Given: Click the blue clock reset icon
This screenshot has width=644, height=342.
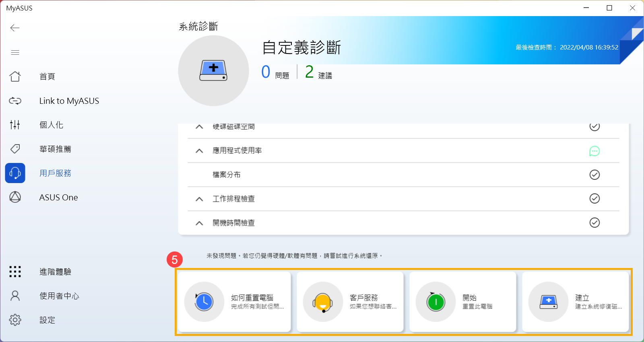Looking at the screenshot, I should point(204,302).
